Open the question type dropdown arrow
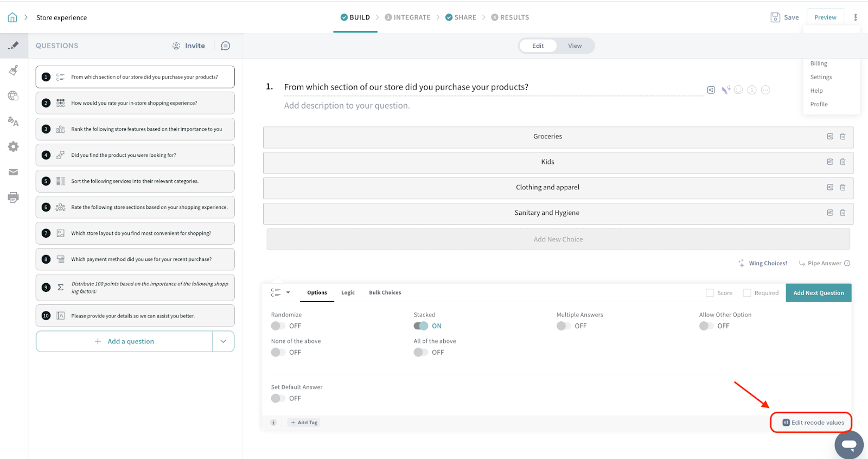 pos(288,292)
